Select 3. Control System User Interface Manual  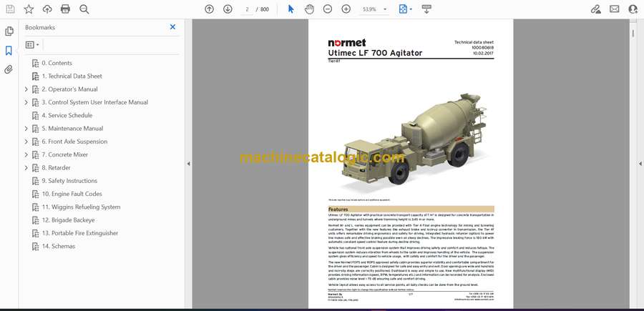(x=95, y=102)
